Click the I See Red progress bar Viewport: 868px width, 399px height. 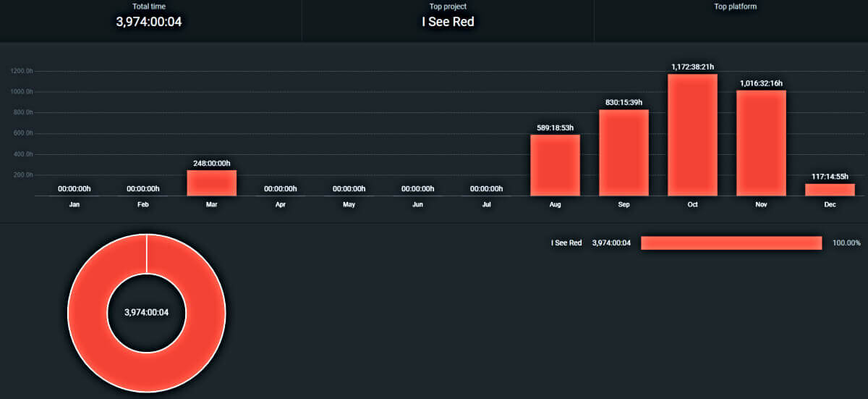click(x=731, y=243)
